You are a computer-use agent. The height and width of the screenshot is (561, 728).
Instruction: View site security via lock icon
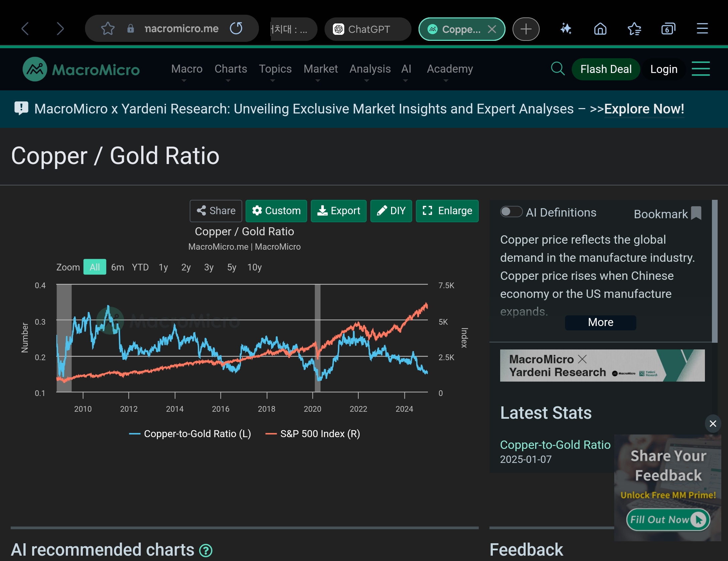[130, 28]
